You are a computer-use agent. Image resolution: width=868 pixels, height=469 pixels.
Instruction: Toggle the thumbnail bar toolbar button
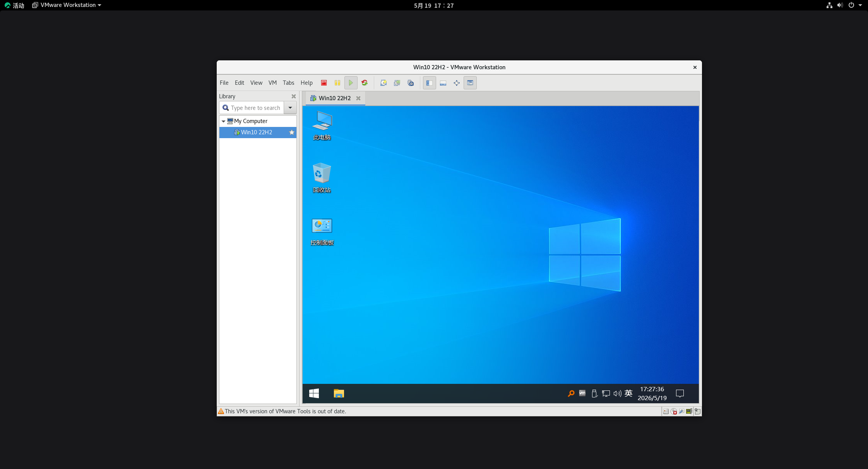click(x=443, y=83)
